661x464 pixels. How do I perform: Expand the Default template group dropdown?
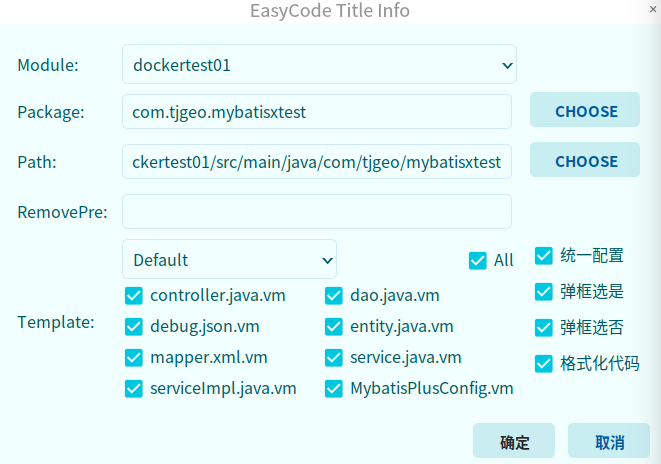[229, 260]
